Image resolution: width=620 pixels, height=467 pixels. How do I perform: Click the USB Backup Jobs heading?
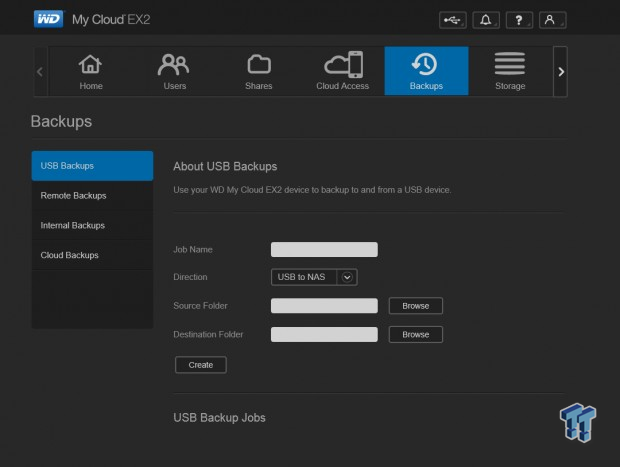(219, 418)
